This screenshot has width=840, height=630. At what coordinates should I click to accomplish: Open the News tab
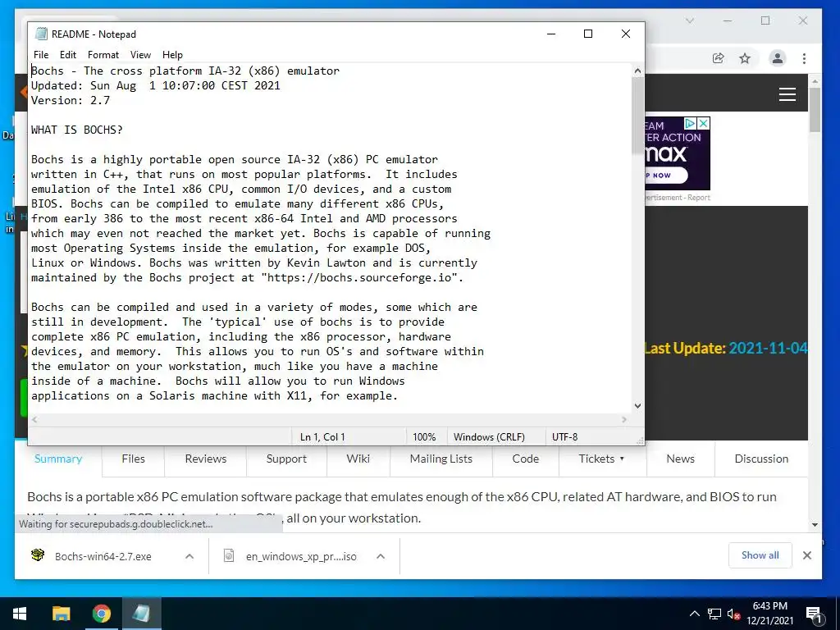pyautogui.click(x=680, y=459)
